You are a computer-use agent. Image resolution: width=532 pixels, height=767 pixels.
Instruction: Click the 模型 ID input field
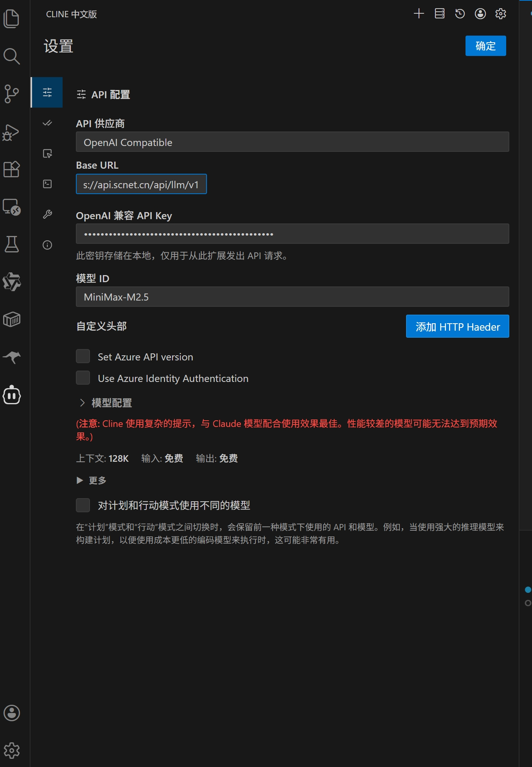292,297
